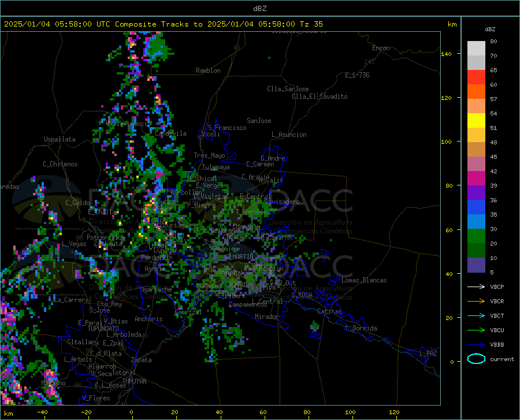This screenshot has height=420, width=520.
Task: Click the 'VBCT' legend label
Action: 497,315
